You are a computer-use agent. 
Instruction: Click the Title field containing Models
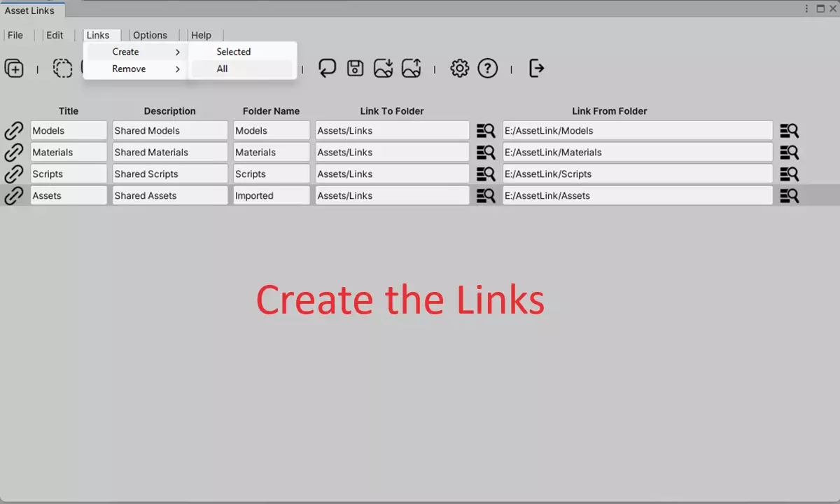click(x=69, y=131)
